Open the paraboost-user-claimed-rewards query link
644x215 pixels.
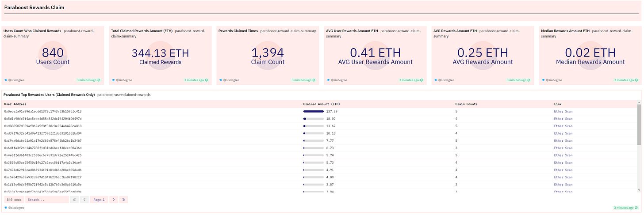pyautogui.click(x=124, y=95)
